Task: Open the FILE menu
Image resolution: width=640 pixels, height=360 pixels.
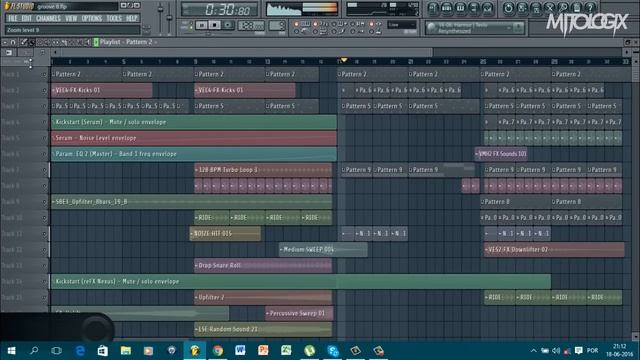Action: coord(13,18)
